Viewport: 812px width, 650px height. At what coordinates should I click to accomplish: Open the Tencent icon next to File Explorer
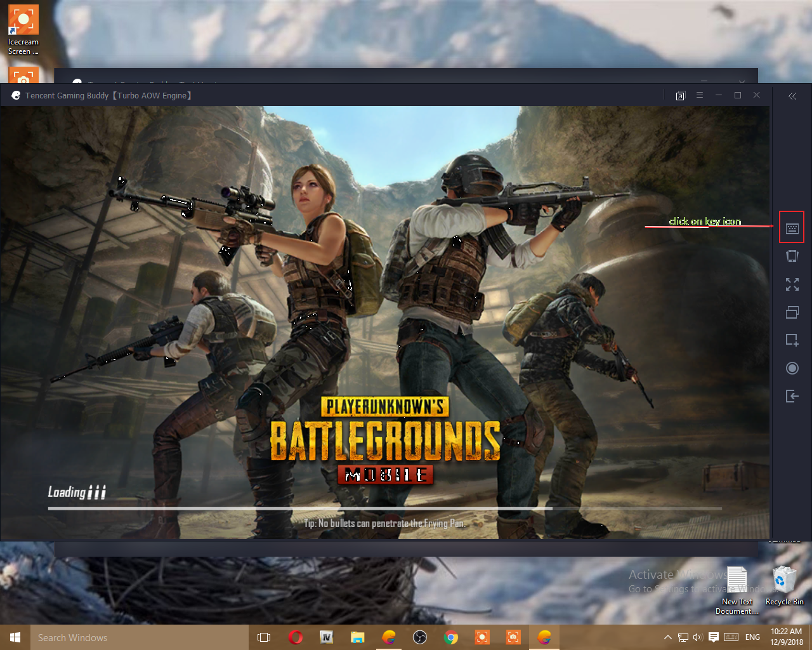pos(389,637)
